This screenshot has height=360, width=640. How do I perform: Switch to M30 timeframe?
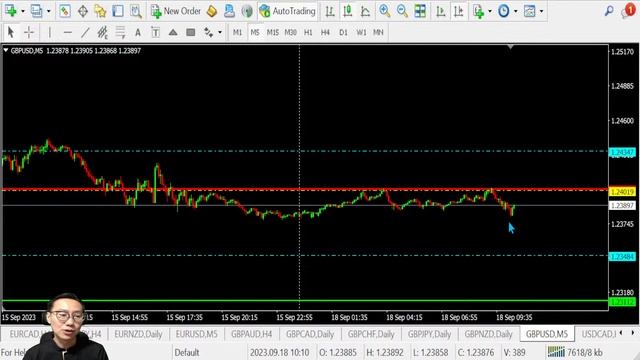pos(291,32)
